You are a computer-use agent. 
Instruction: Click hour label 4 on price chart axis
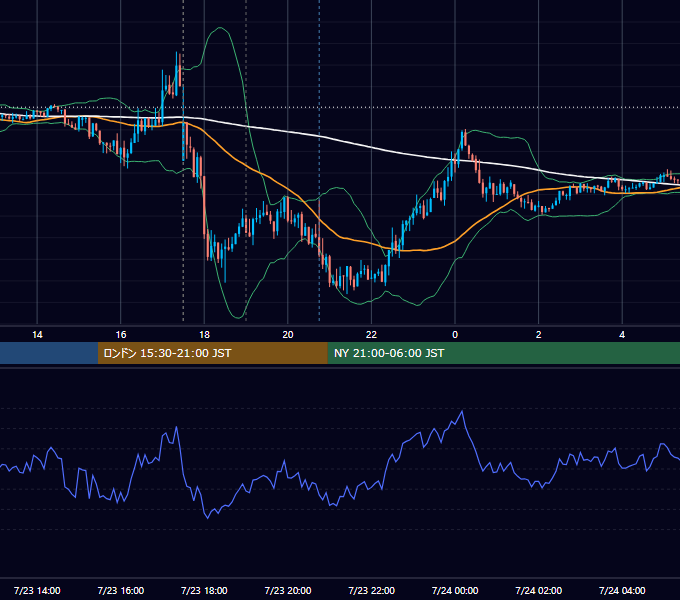click(x=622, y=335)
